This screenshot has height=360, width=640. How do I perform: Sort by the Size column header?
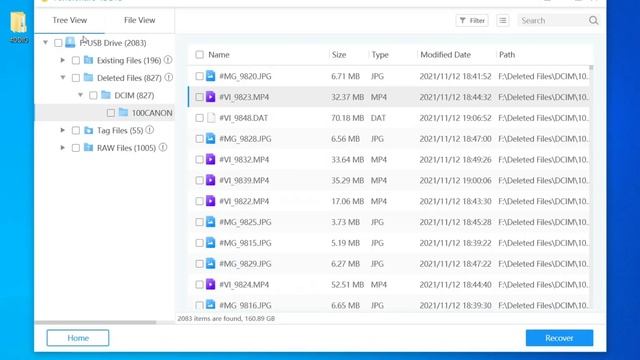point(339,55)
